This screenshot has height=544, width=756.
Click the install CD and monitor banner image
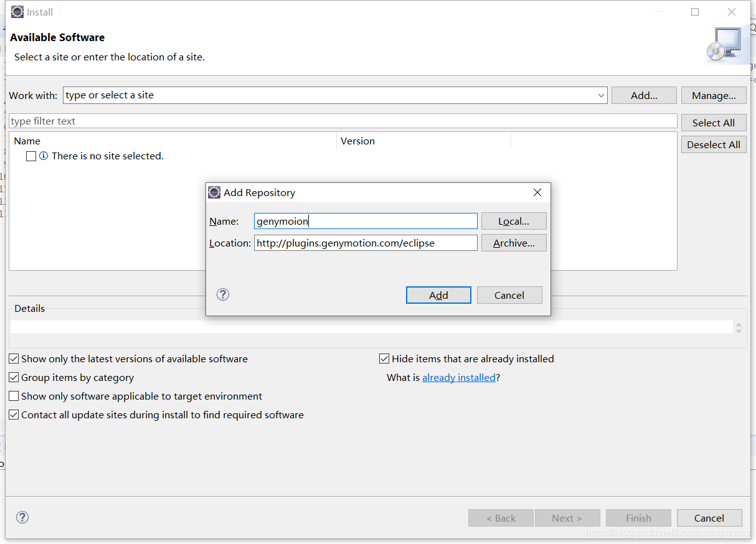pyautogui.click(x=724, y=45)
